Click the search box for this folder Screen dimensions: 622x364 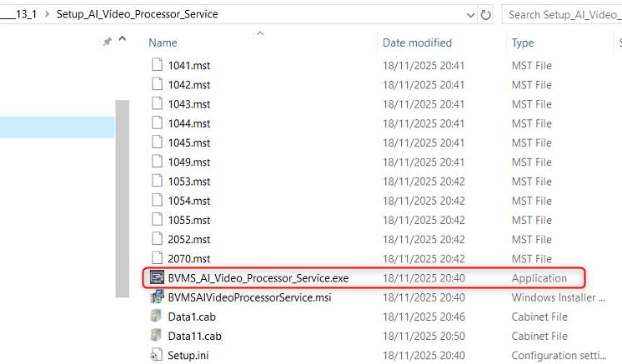(x=563, y=14)
